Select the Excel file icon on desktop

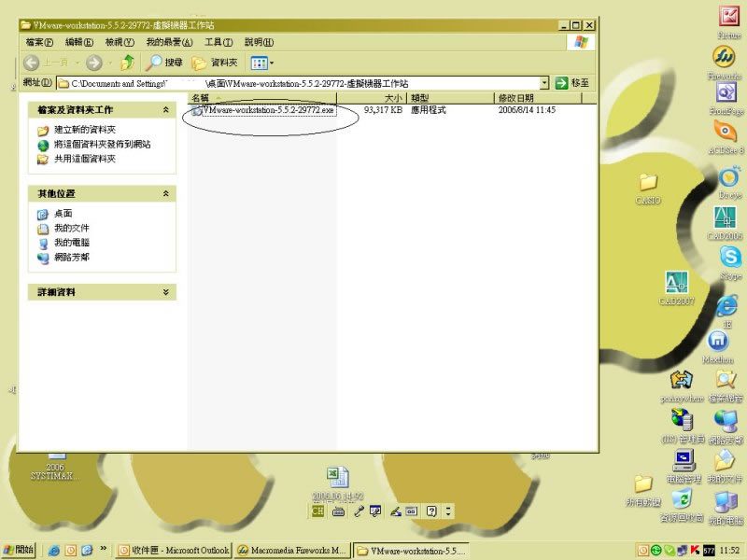(338, 478)
